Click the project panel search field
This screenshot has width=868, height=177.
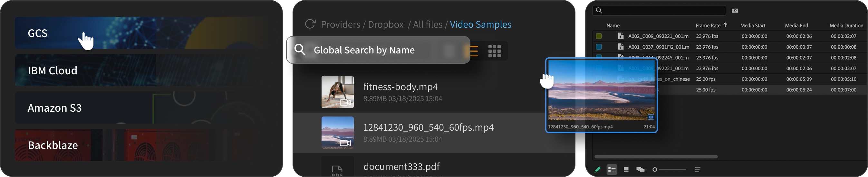[659, 10]
